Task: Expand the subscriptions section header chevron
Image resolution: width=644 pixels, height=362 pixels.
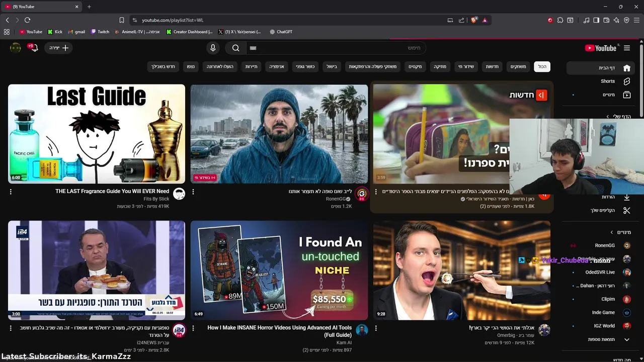Action: (612, 232)
